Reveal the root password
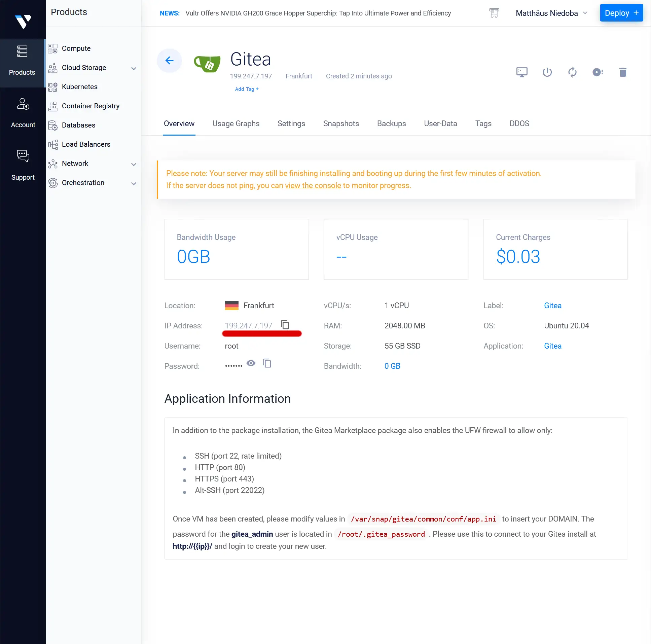651x644 pixels. point(251,363)
